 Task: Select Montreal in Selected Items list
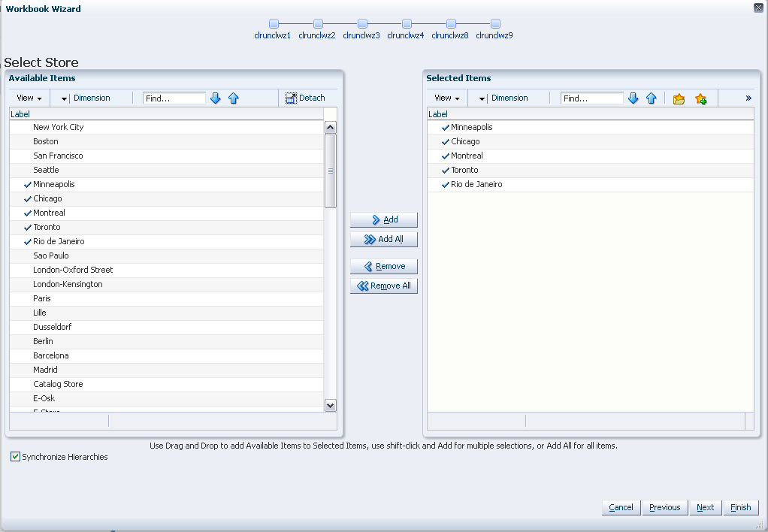click(x=590, y=156)
